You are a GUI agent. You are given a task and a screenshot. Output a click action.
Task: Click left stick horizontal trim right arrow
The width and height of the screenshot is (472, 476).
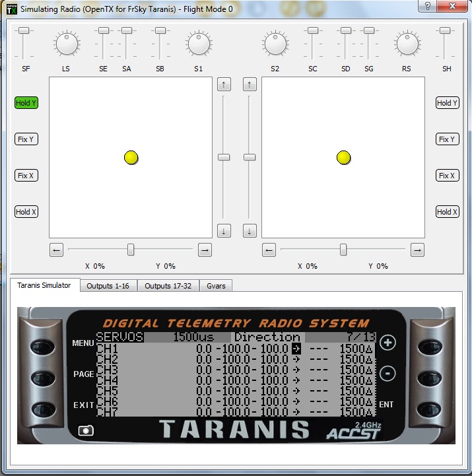click(x=205, y=250)
